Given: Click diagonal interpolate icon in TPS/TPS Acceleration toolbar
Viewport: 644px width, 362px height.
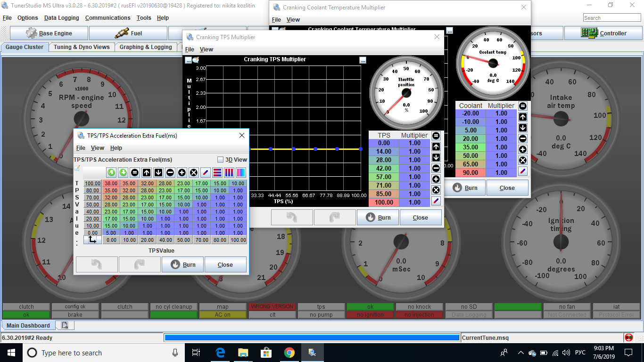Looking at the screenshot, I should [205, 173].
